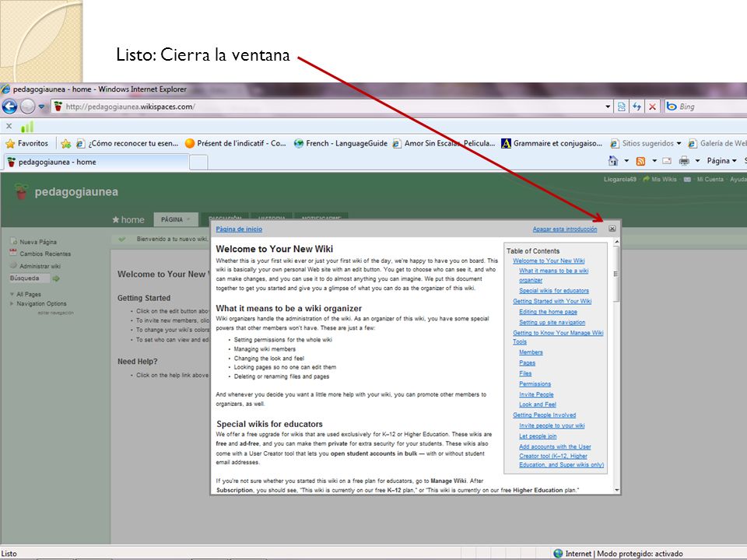Click the red stop loading icon
Screen dimensions: 747x560
click(x=652, y=107)
